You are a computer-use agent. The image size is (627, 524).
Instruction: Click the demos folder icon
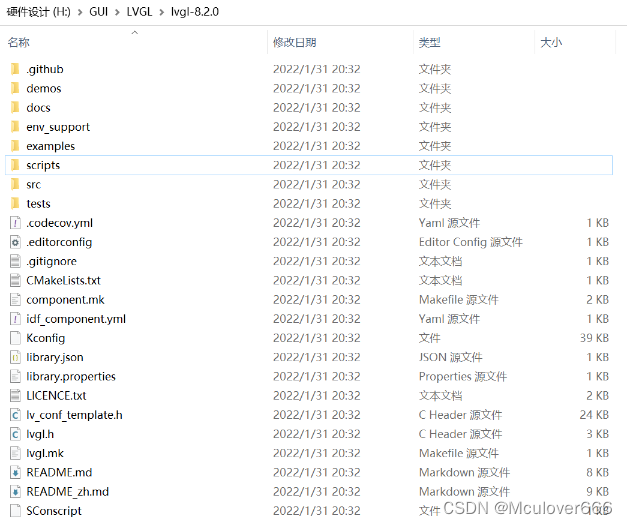click(x=15, y=88)
